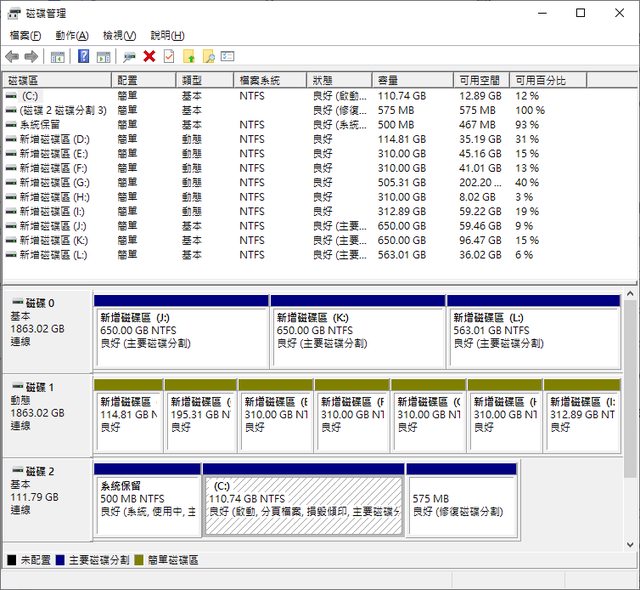Open the 動作(A) menu
Viewport: 640px width, 590px height.
(x=72, y=35)
